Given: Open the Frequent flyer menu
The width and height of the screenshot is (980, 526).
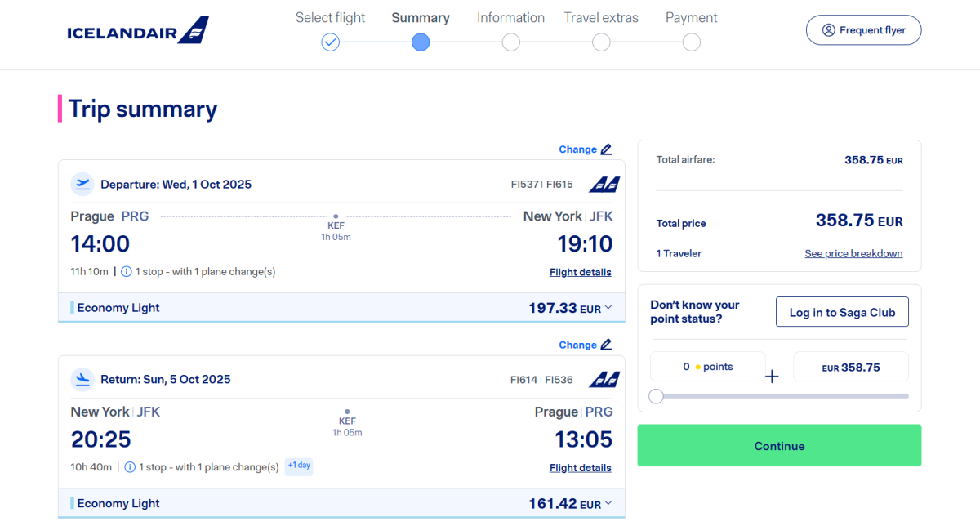Looking at the screenshot, I should tap(863, 30).
